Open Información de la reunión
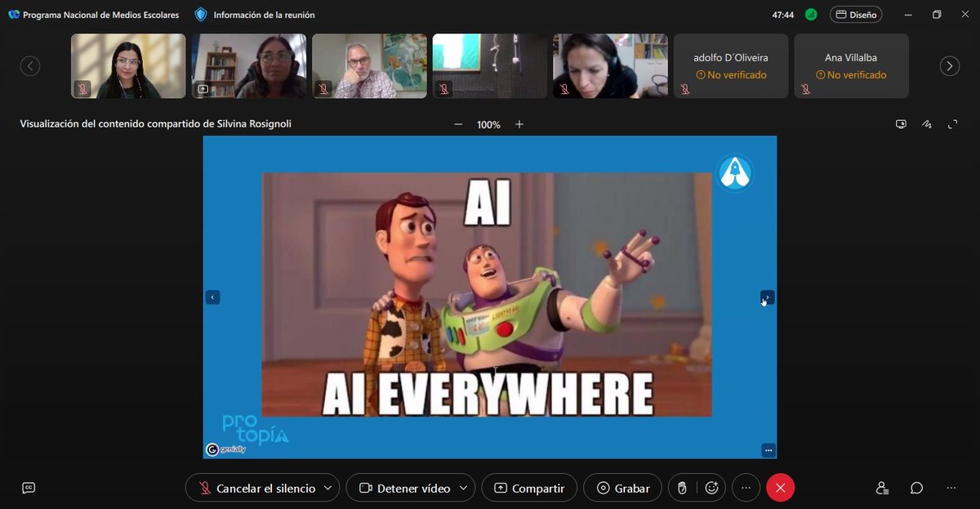This screenshot has height=509, width=980. pos(264,15)
